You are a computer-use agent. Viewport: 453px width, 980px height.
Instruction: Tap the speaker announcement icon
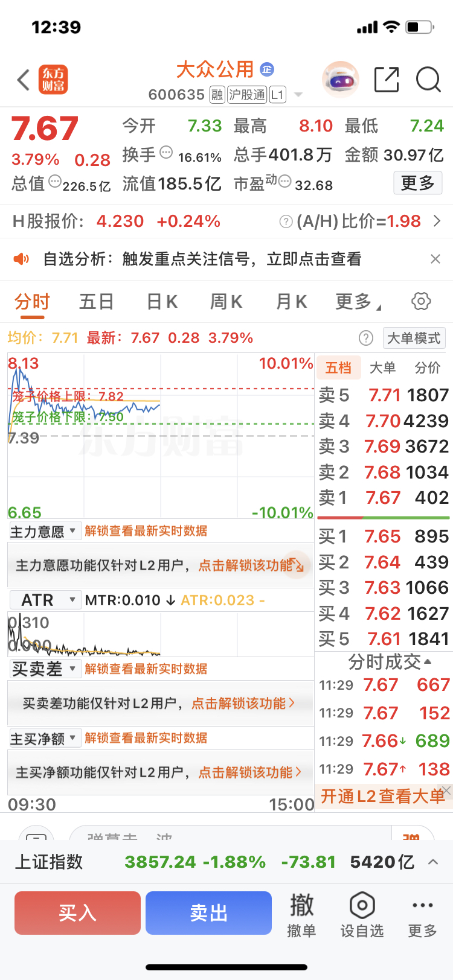(x=21, y=259)
